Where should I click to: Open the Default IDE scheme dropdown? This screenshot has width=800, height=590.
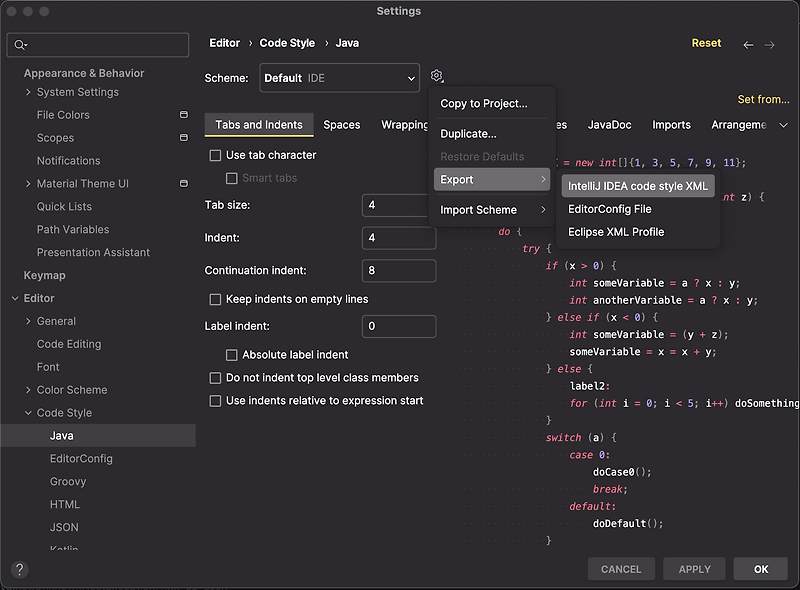340,77
